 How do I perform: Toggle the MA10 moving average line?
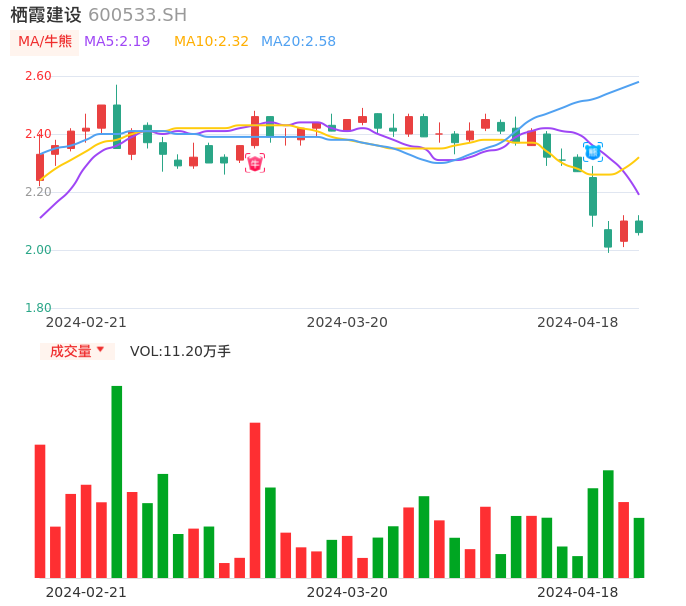click(211, 42)
